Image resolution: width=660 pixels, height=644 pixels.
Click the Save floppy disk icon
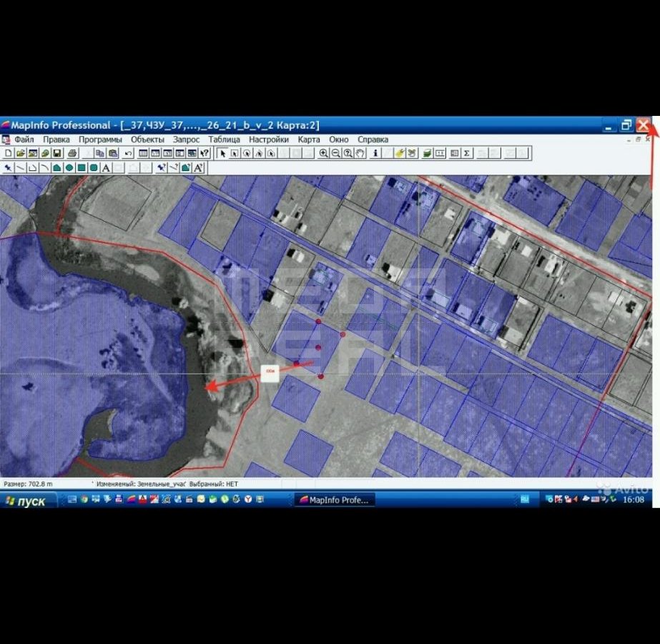(56, 153)
